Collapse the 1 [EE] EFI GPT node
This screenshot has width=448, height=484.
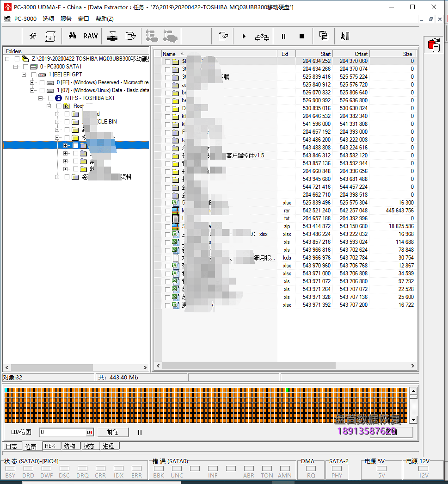tap(24, 74)
